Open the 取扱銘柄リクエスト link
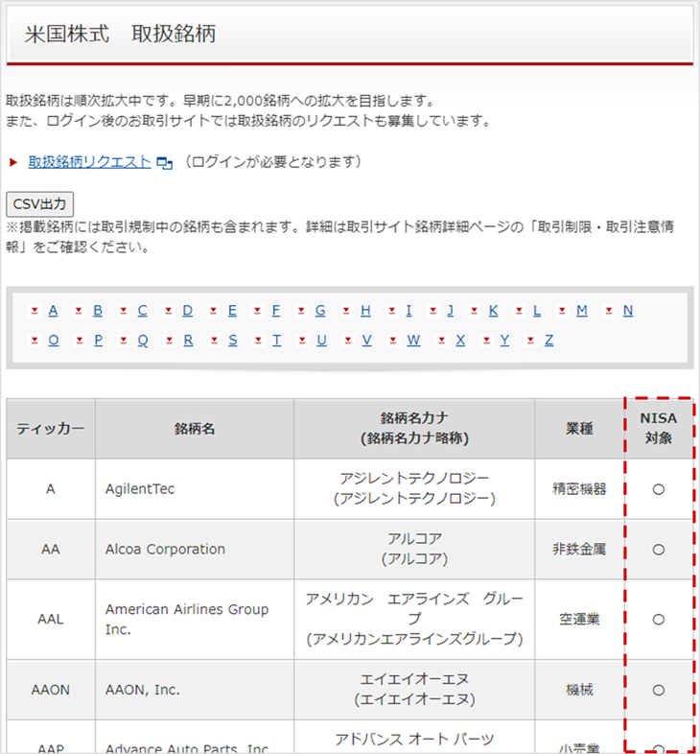This screenshot has width=700, height=754. coord(89,162)
